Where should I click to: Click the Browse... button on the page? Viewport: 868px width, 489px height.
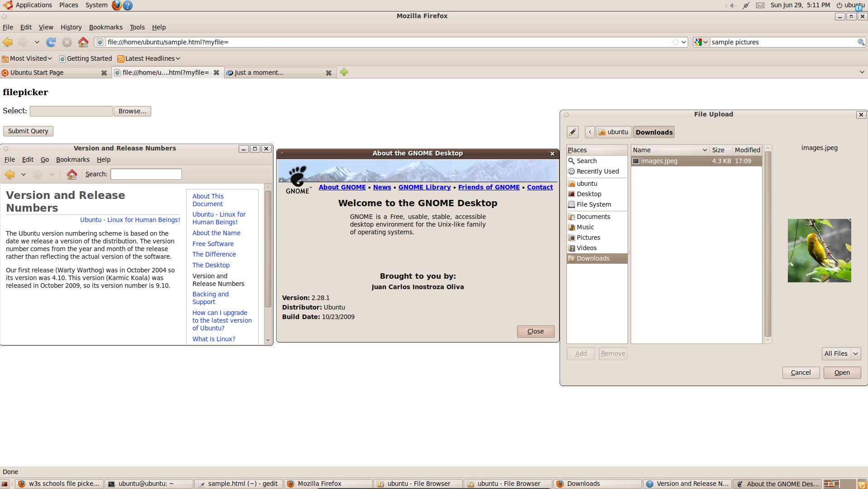pos(132,111)
